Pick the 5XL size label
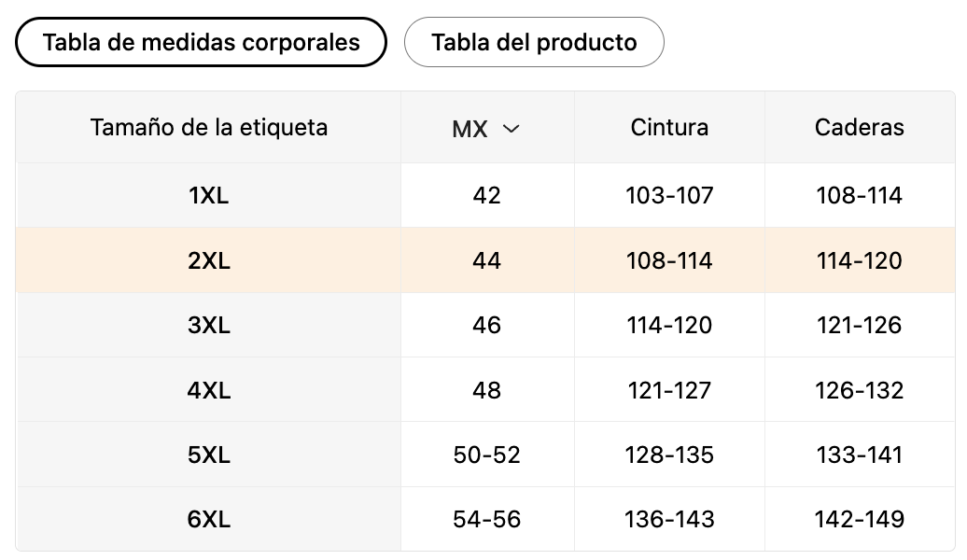 (208, 455)
